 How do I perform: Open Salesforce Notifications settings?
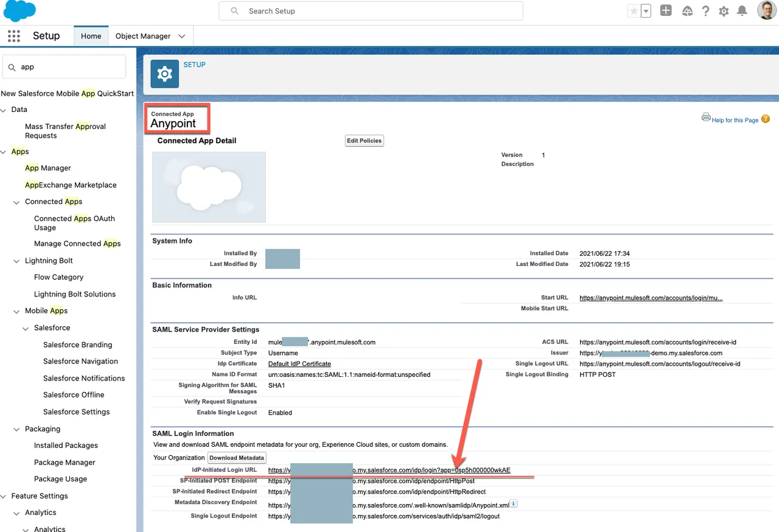[84, 378]
